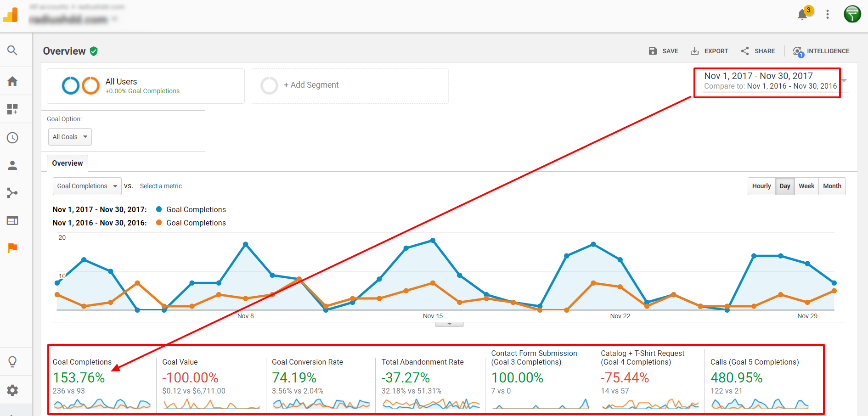Add a new segment
868x416 pixels.
349,86
